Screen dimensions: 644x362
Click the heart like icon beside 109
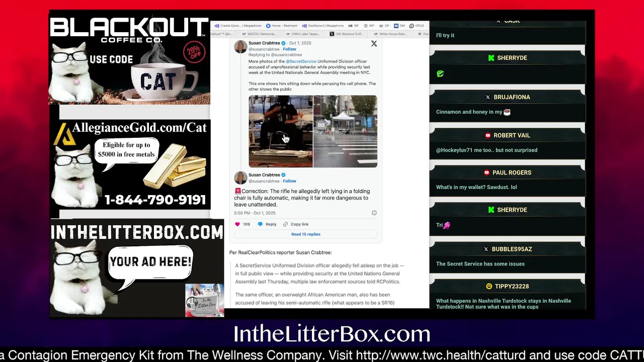coord(237,224)
